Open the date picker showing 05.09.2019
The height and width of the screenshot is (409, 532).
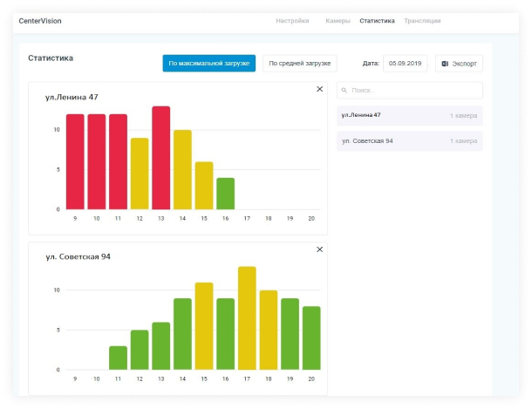point(406,64)
